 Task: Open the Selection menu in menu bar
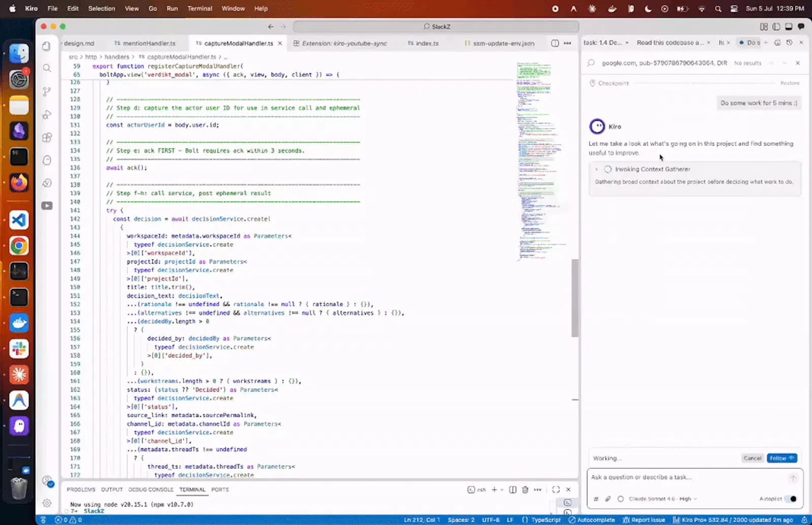pyautogui.click(x=101, y=9)
